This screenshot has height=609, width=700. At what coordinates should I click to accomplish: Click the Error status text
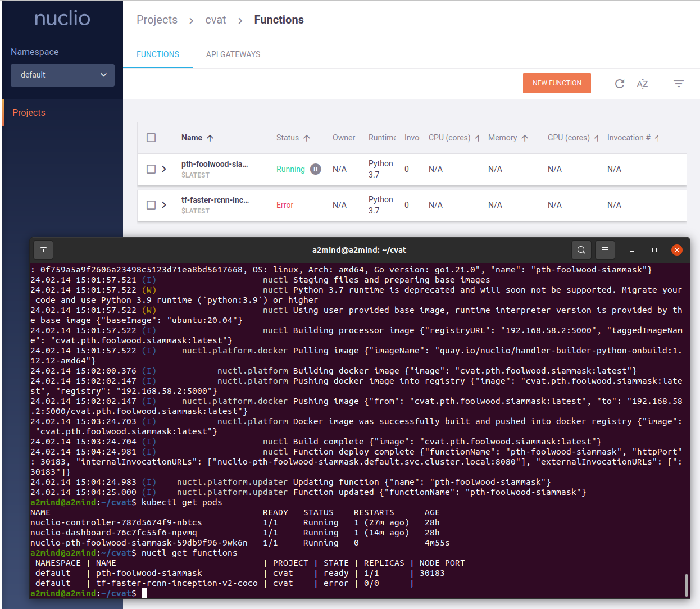pos(285,205)
